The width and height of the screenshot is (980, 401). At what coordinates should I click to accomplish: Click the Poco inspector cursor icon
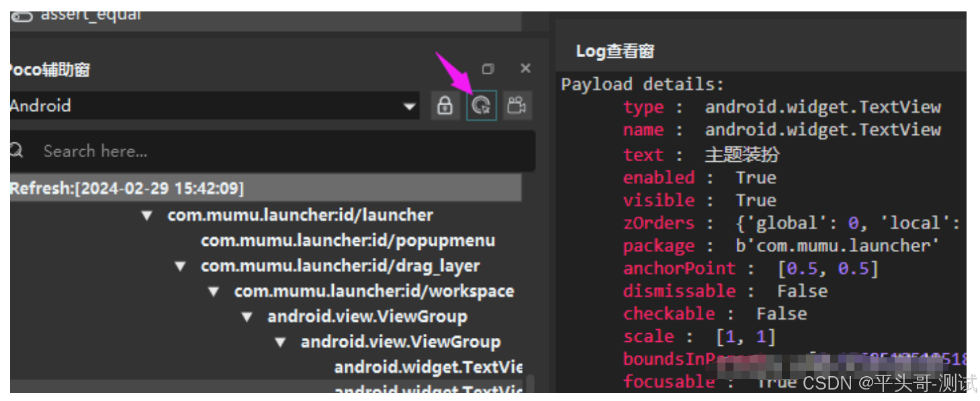(481, 105)
